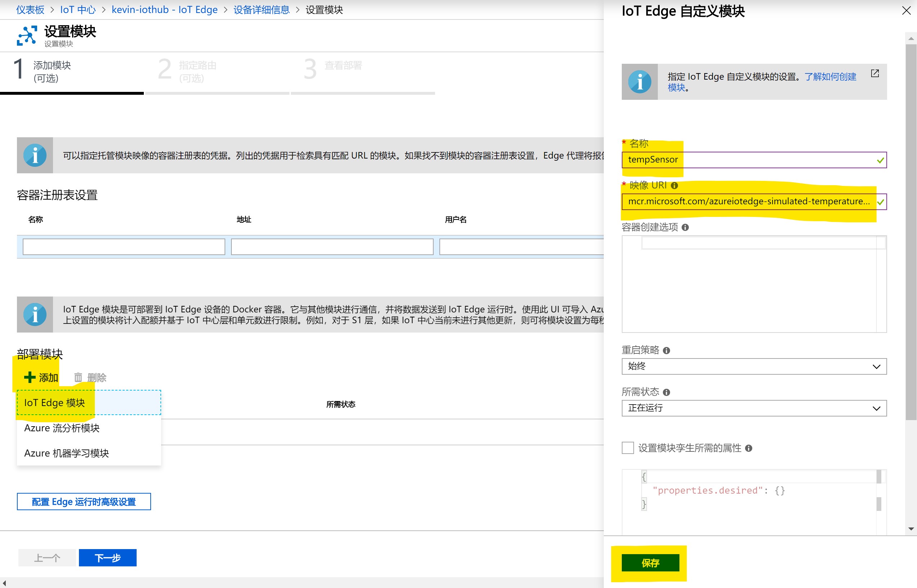
Task: Click the registry 地址 input field
Action: [332, 247]
